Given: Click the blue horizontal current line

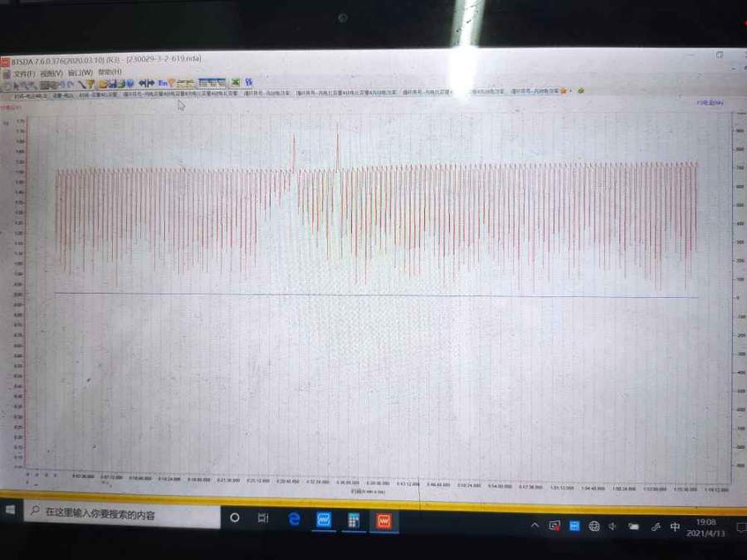Looking at the screenshot, I should (x=376, y=295).
